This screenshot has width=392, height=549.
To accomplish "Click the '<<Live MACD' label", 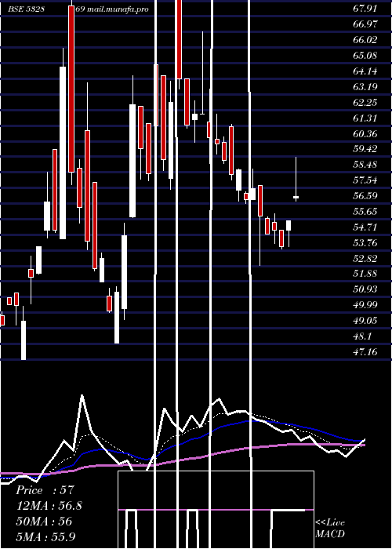I will 330,529.
